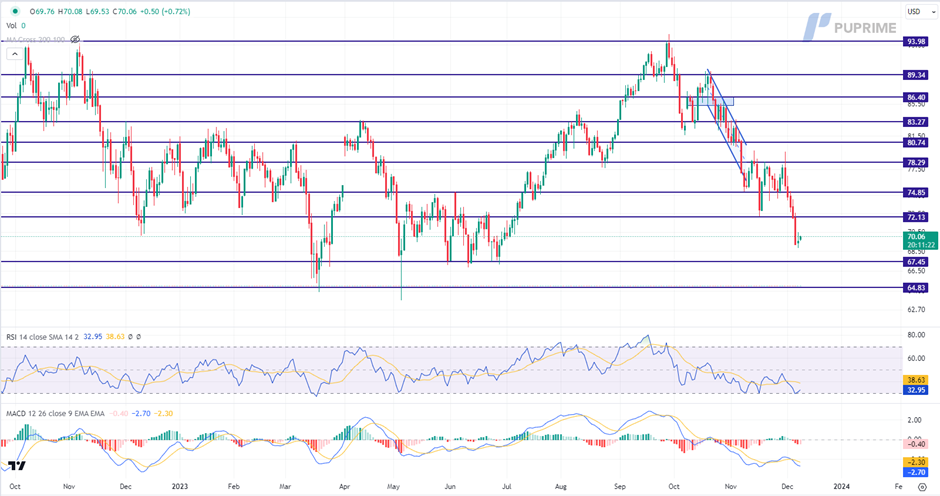Viewport: 940px width, 496px height.
Task: Click the 93.98 resistance price label
Action: pos(914,42)
